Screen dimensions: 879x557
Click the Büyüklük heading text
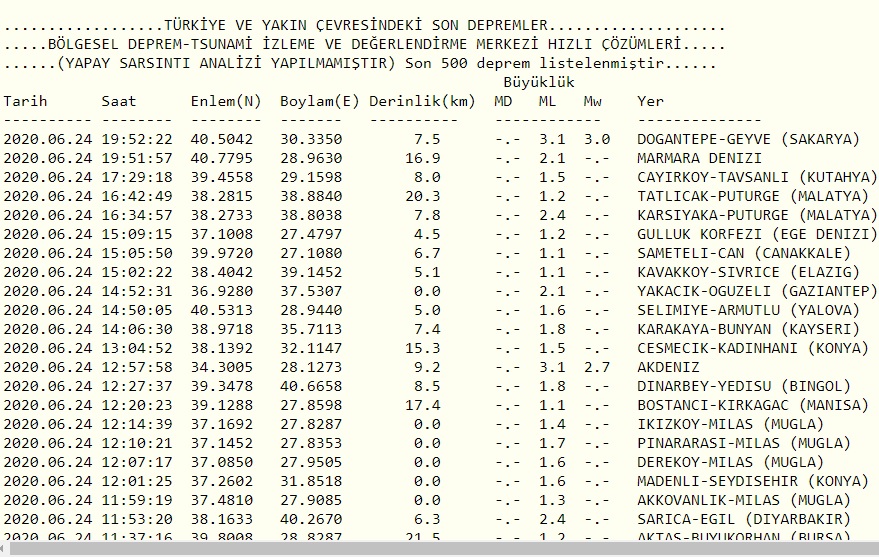point(542,82)
